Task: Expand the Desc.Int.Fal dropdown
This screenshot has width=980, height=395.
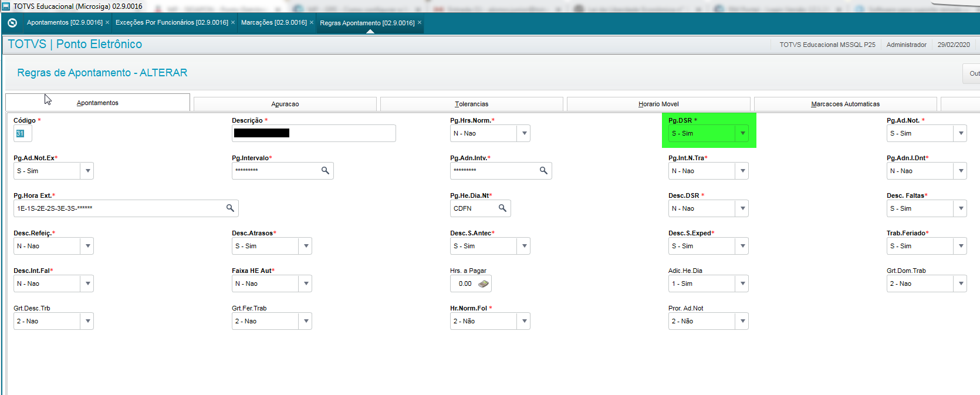Action: (x=87, y=283)
